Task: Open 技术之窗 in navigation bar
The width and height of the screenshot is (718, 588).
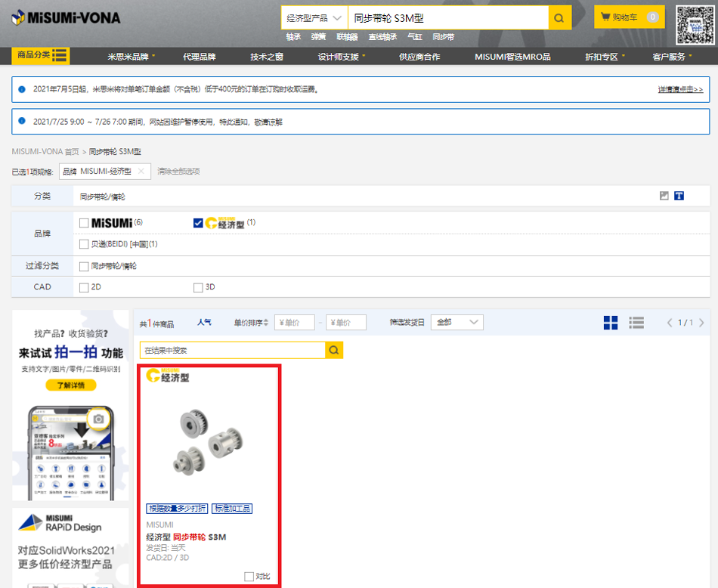Action: pyautogui.click(x=267, y=57)
